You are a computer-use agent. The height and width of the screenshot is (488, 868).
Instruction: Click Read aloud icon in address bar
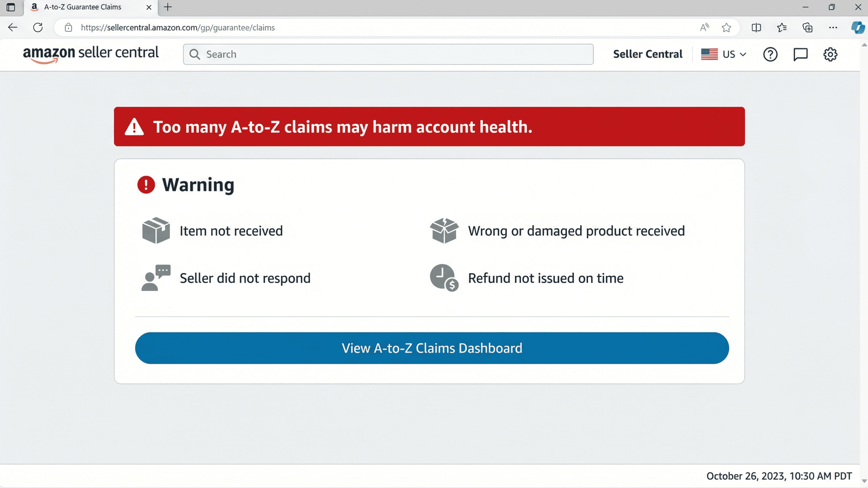pos(704,28)
